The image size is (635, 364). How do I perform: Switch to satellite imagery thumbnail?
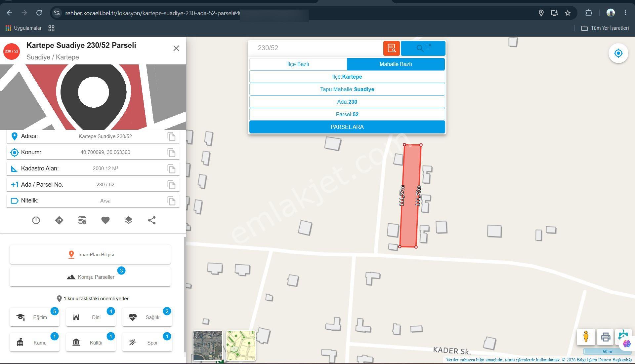click(x=208, y=346)
